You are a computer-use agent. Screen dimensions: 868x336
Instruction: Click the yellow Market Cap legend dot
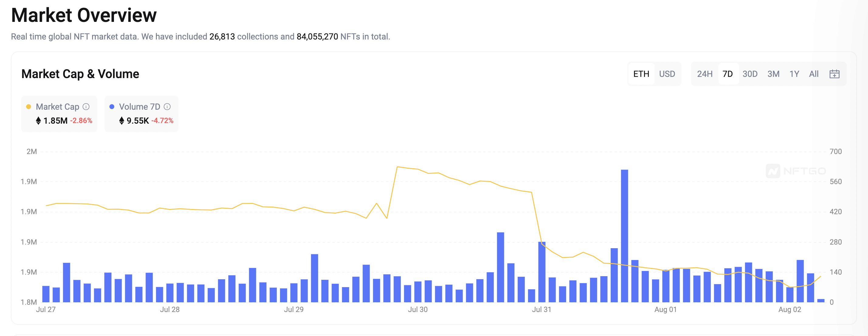click(29, 107)
